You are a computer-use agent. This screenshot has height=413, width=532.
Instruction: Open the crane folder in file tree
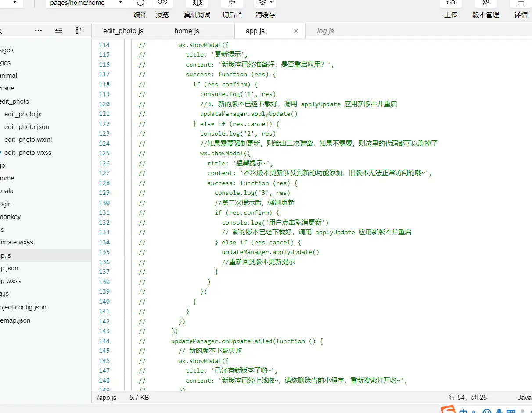coord(46,88)
